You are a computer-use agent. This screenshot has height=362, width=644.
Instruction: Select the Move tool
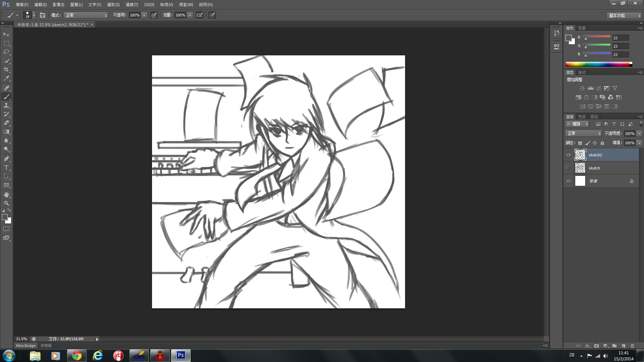[x=6, y=35]
